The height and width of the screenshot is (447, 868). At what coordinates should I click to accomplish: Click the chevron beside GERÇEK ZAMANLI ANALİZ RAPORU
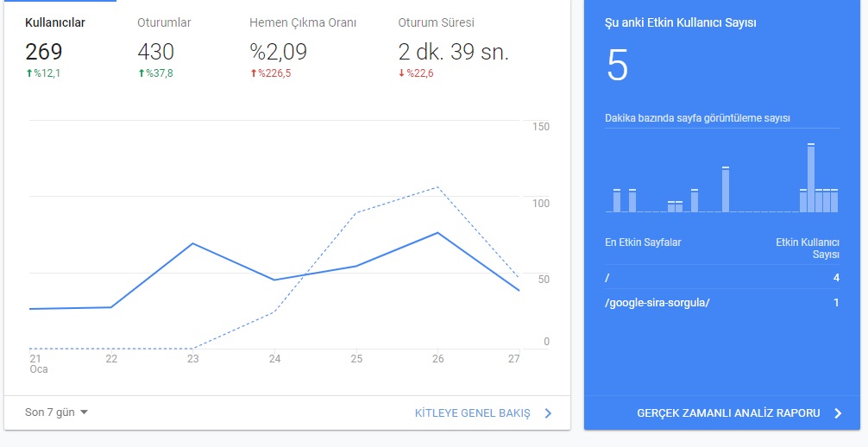click(838, 413)
